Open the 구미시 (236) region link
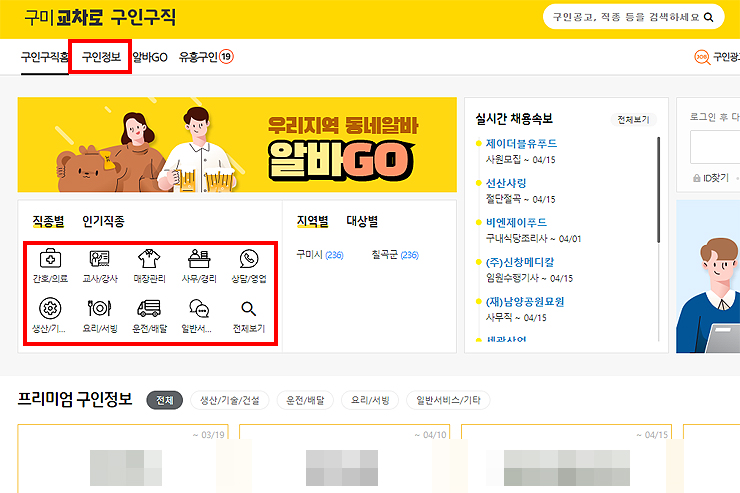 [320, 255]
